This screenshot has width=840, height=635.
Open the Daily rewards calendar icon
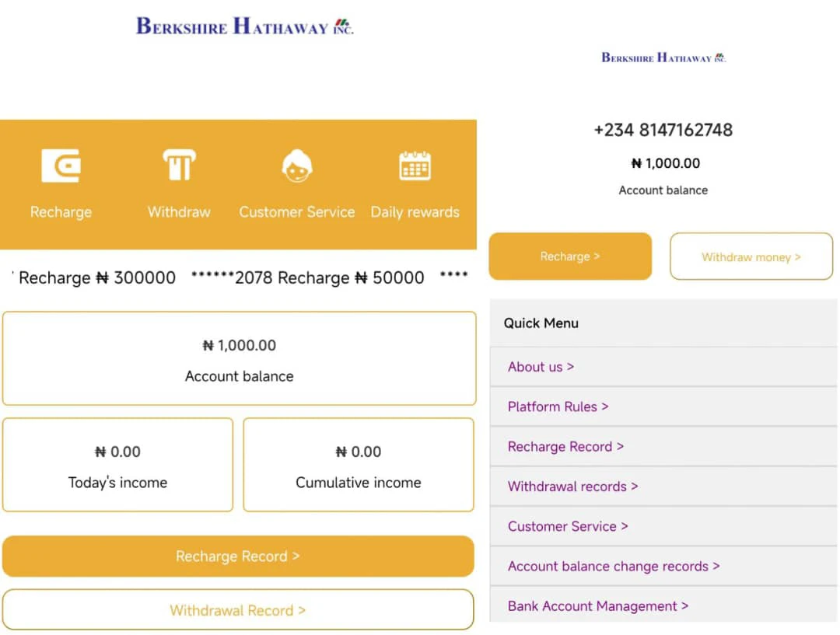(415, 166)
